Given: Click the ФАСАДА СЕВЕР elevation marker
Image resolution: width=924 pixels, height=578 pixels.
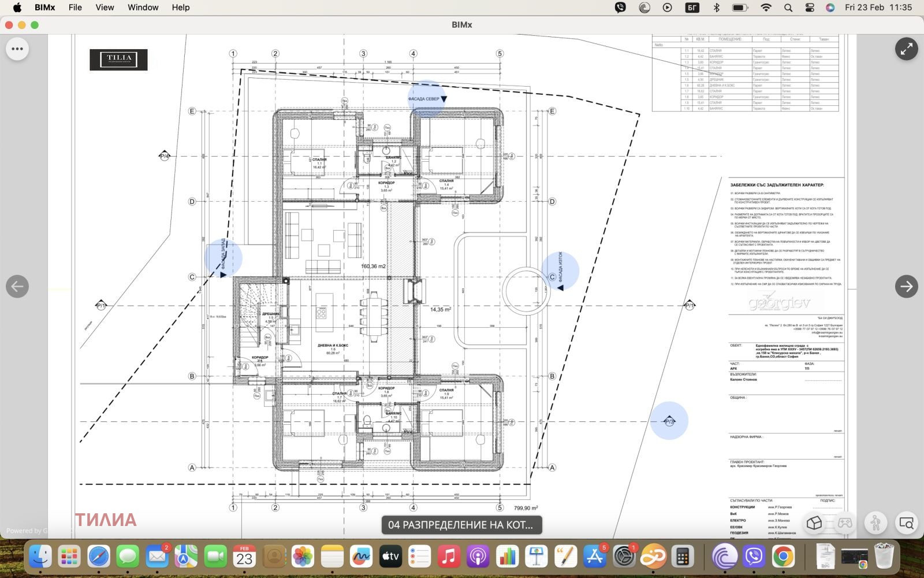Looking at the screenshot, I should click(x=427, y=99).
